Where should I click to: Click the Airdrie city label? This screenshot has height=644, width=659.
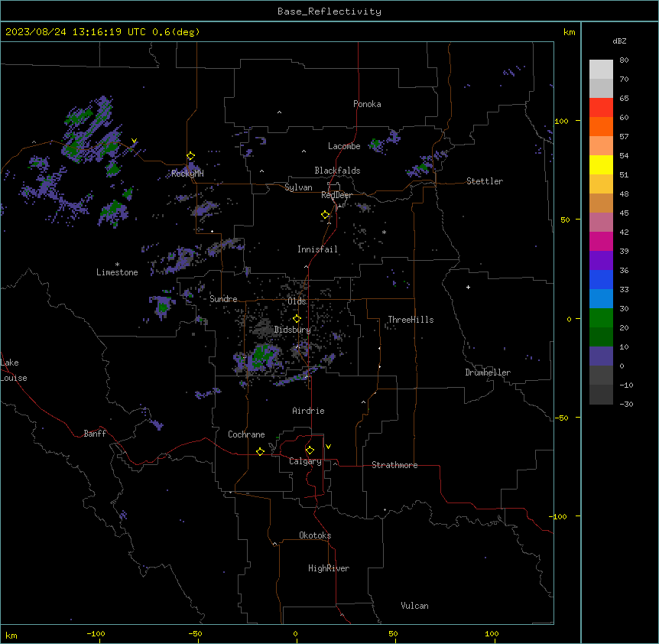(x=308, y=411)
